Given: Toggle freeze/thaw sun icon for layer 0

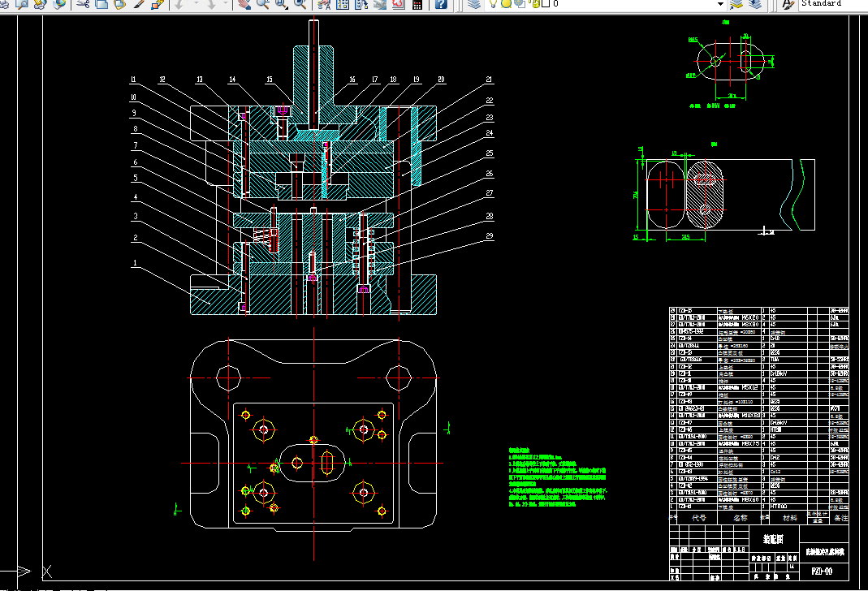Looking at the screenshot, I should 505,4.
